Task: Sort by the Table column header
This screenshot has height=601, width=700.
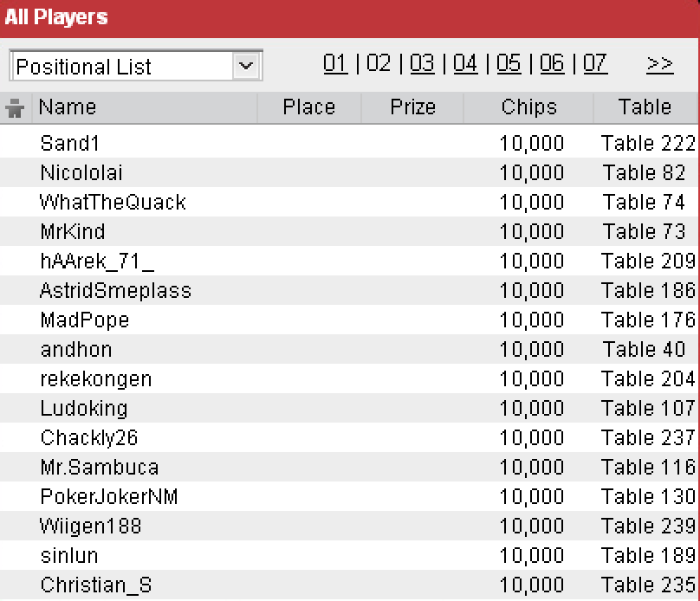Action: point(645,108)
